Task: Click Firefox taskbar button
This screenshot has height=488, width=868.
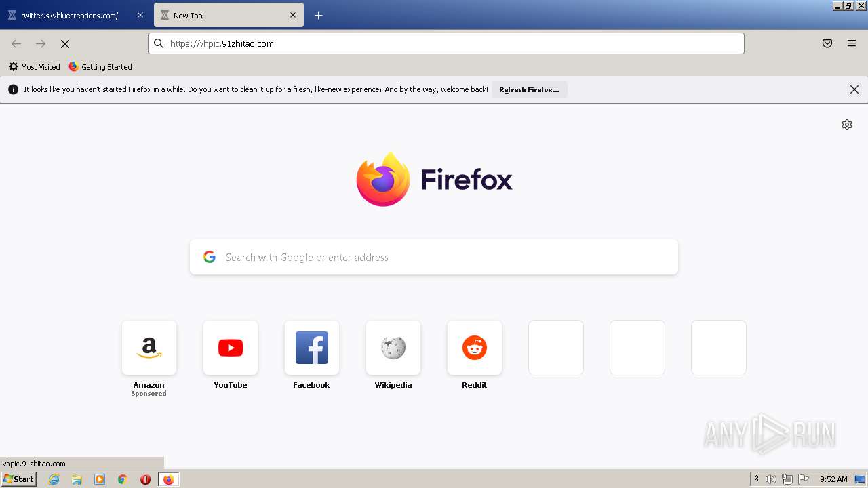Action: (x=168, y=479)
